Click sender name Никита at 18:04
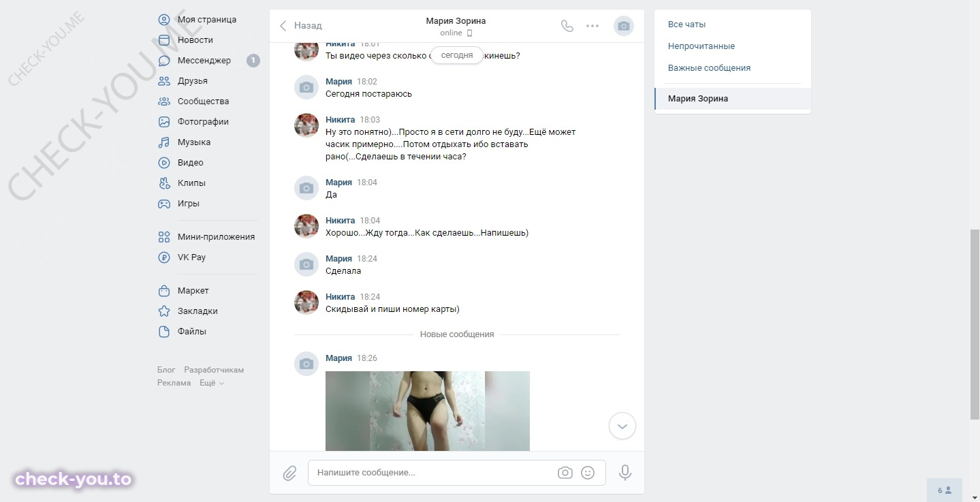Screen dimensions: 980x502 pos(341,221)
